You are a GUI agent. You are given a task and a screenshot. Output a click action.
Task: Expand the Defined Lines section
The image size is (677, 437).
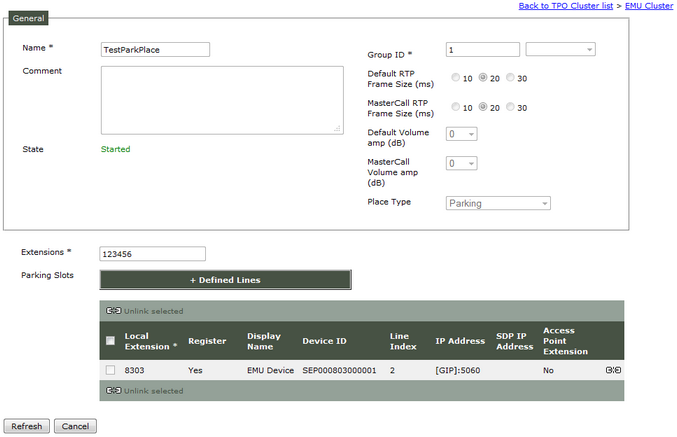225,280
